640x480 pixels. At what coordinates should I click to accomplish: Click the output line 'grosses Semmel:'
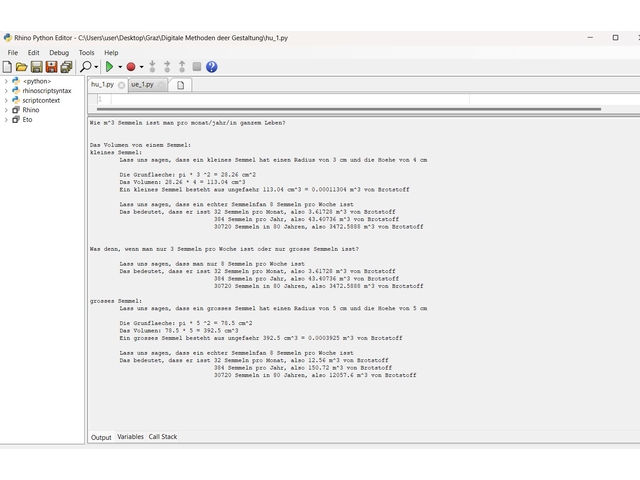[x=116, y=301]
